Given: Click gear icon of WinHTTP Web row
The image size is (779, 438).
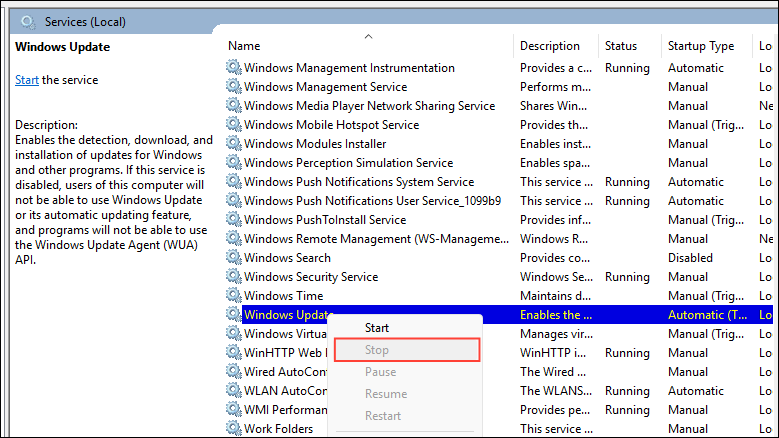Looking at the screenshot, I should pyautogui.click(x=234, y=352).
